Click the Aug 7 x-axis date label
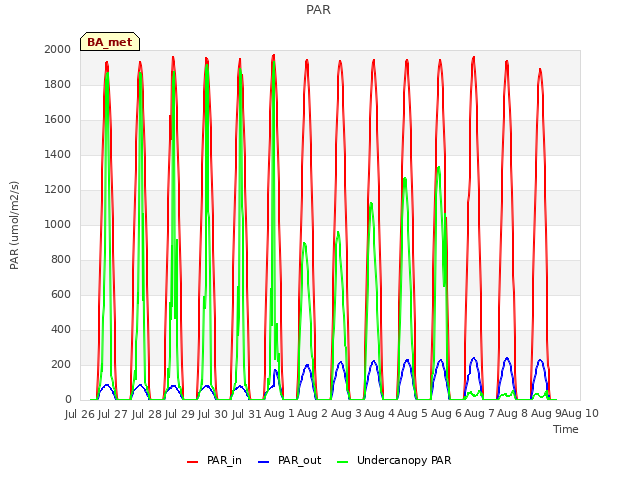Viewport: 640px width, 480px height. click(x=479, y=414)
